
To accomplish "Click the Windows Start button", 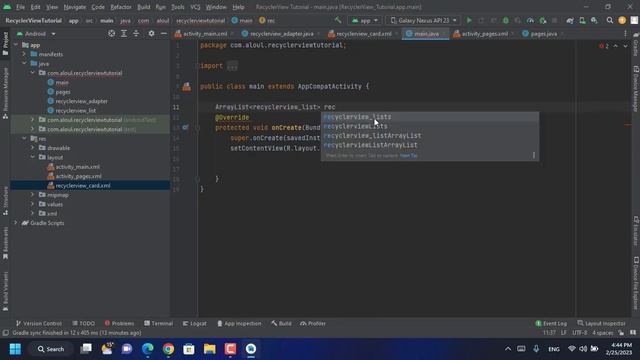I will 15,349.
